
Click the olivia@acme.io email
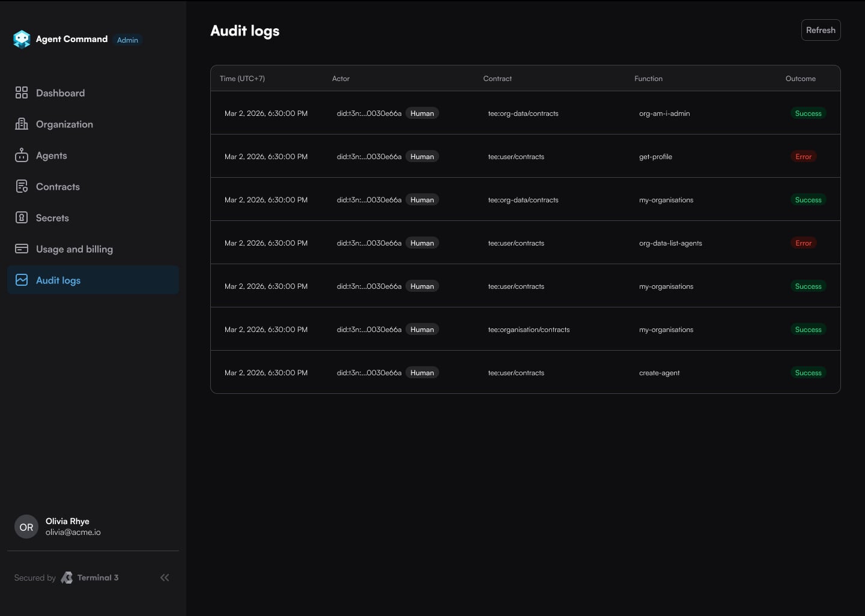point(73,532)
